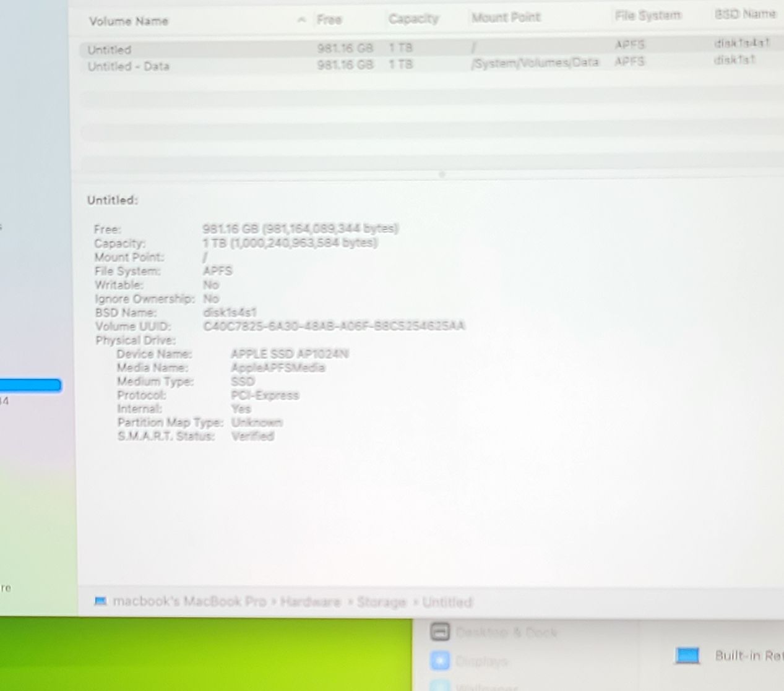Click the BSD Name column header
This screenshot has height=691, width=784.
pyautogui.click(x=744, y=14)
